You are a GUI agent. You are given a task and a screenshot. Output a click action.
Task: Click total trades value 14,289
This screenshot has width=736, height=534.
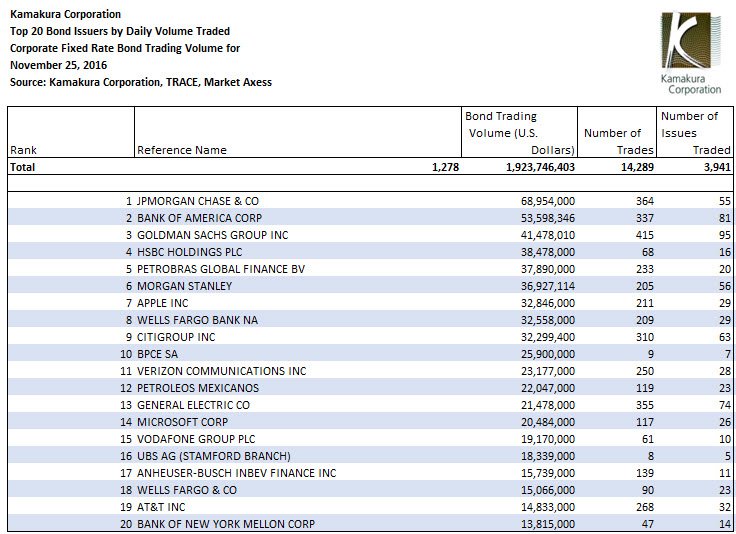coord(637,167)
